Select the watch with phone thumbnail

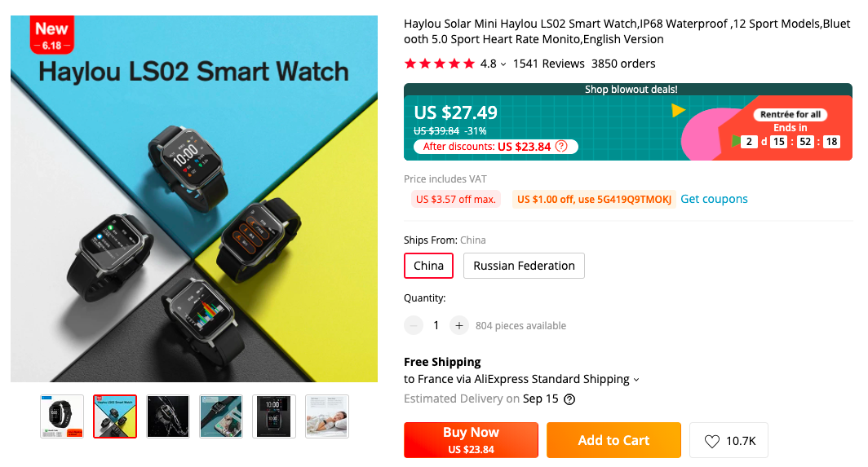point(221,416)
